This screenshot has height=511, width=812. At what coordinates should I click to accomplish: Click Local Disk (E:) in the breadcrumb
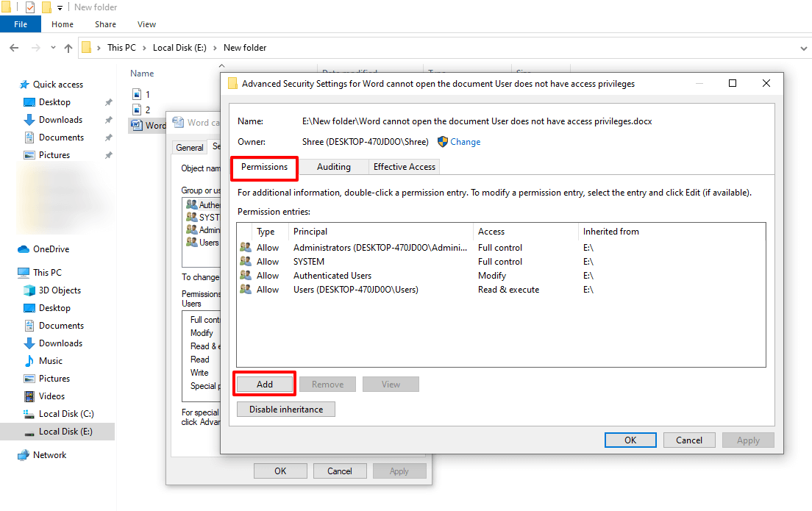(x=179, y=48)
